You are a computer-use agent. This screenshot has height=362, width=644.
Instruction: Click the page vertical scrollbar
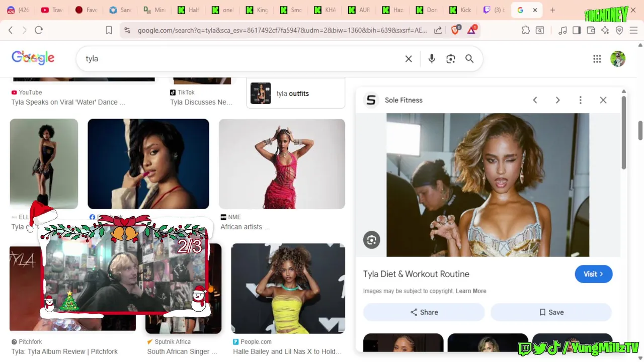tap(640, 131)
